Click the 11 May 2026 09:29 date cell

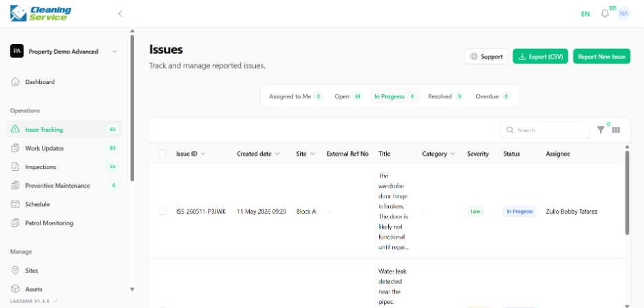click(261, 212)
